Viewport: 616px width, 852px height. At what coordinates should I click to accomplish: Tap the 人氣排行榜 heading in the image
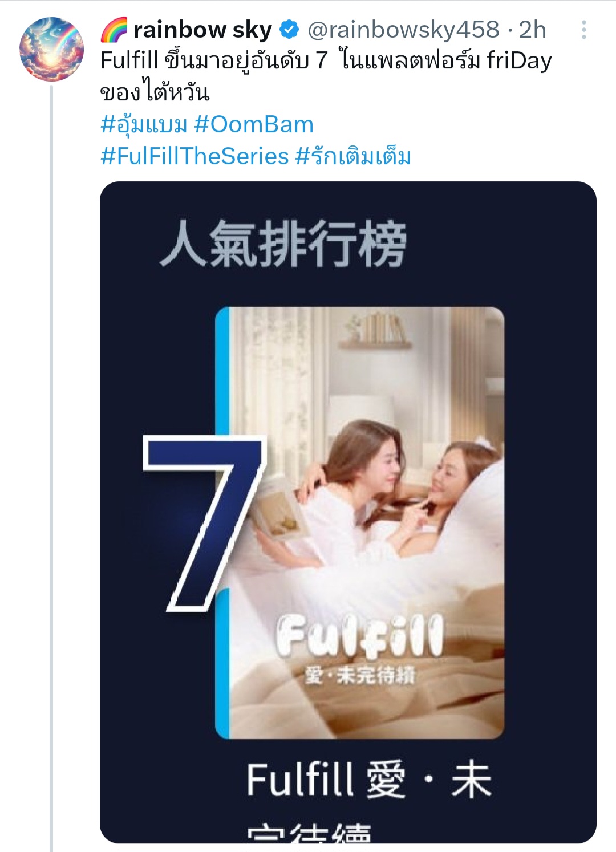point(283,244)
